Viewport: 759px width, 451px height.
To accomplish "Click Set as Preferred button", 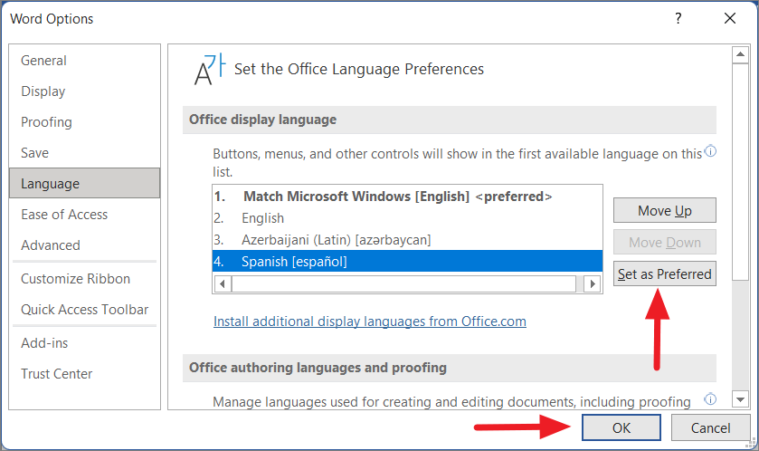I will [x=665, y=274].
